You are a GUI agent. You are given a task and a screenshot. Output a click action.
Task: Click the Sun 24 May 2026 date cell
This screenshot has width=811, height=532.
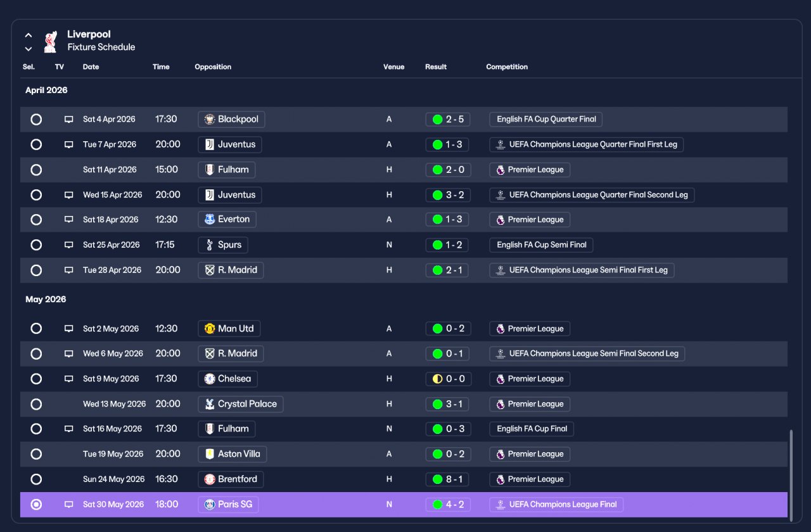pyautogui.click(x=113, y=479)
